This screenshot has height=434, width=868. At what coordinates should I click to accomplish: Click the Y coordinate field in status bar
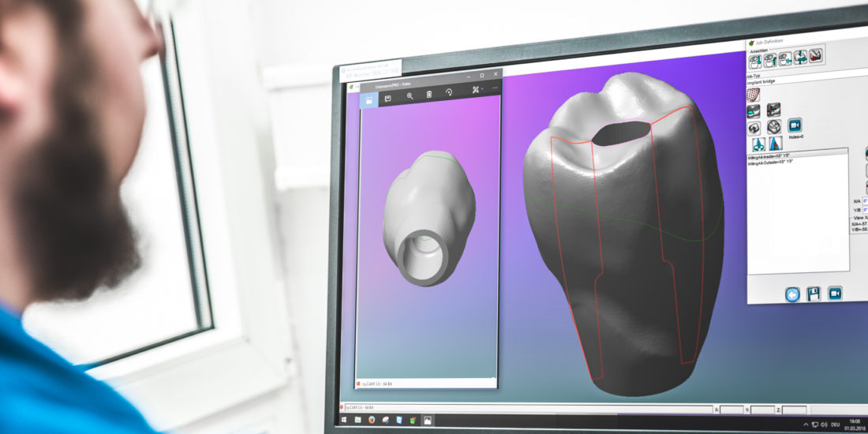[763, 410]
